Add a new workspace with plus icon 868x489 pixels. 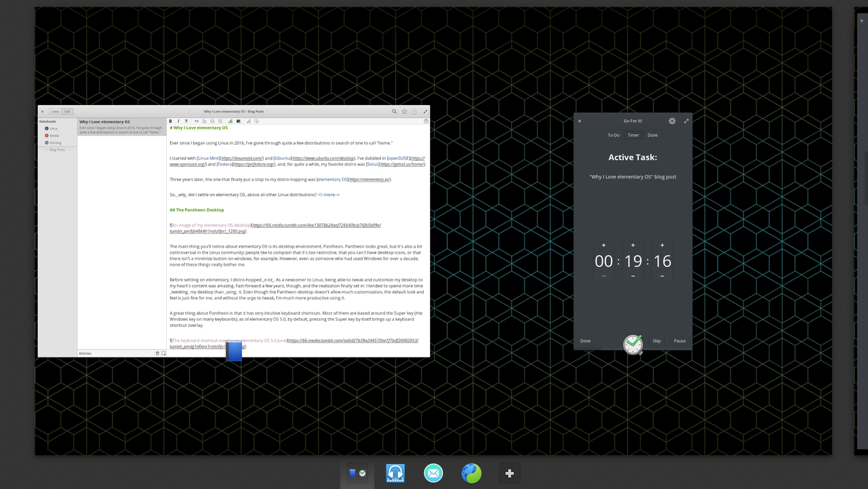coord(510,473)
